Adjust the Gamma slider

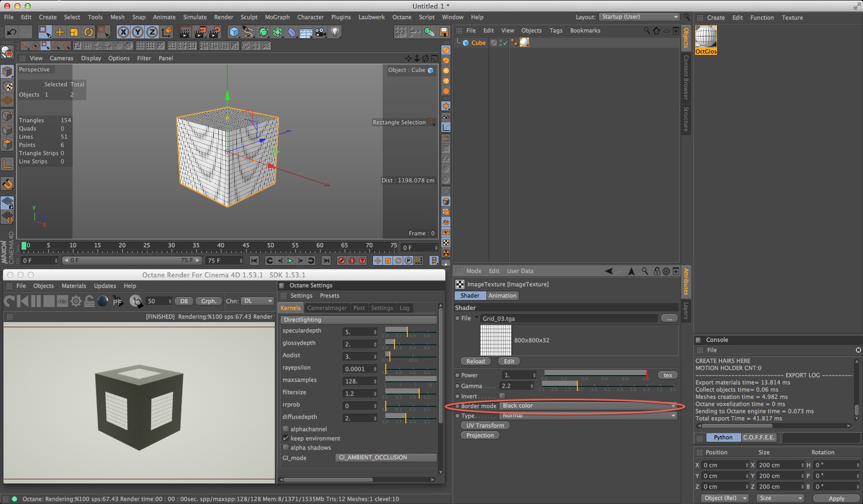point(577,385)
